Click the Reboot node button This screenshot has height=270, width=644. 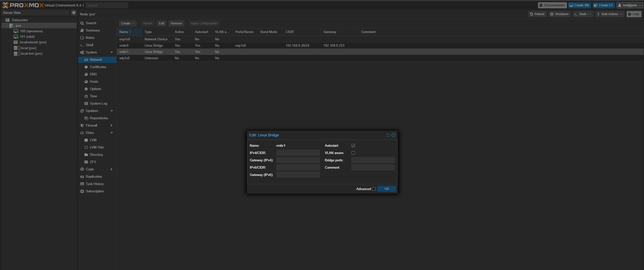537,14
